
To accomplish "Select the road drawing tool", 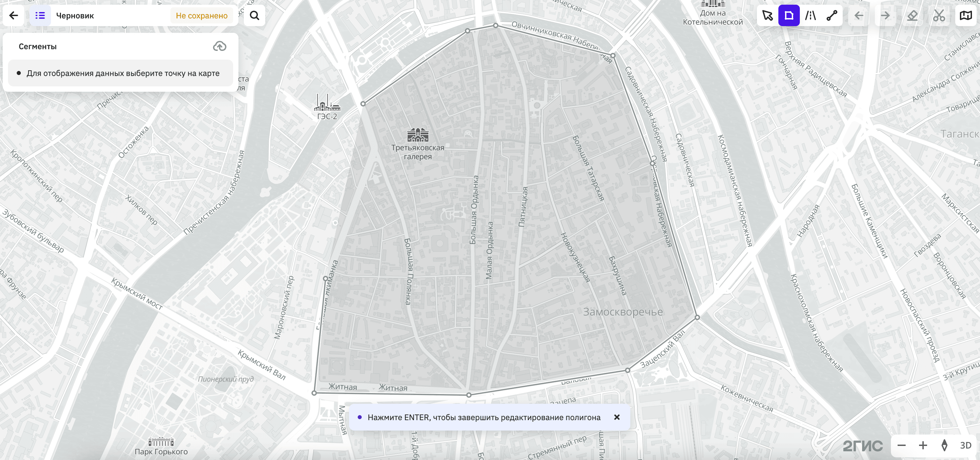I will tap(810, 16).
